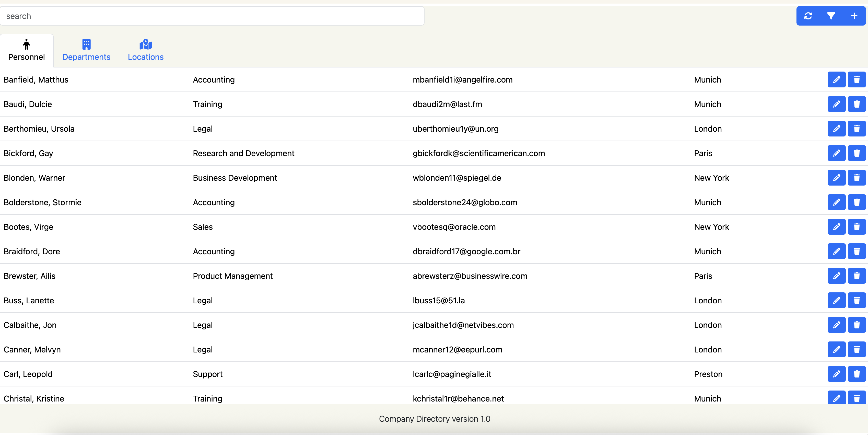868x435 pixels.
Task: Switch to the Departments tab
Action: 86,50
